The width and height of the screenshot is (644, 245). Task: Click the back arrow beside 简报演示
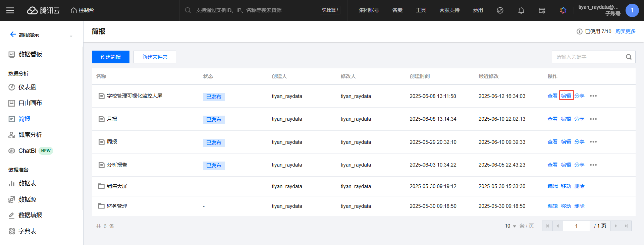(x=13, y=35)
